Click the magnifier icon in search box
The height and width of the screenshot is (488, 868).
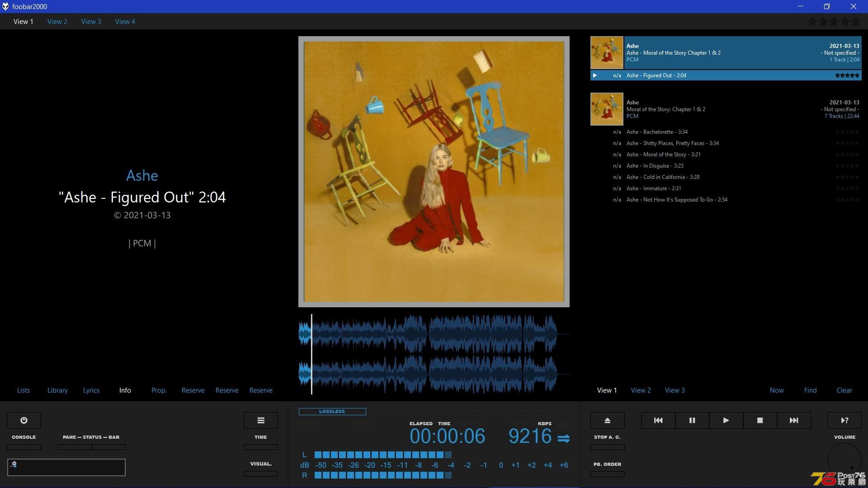(14, 465)
